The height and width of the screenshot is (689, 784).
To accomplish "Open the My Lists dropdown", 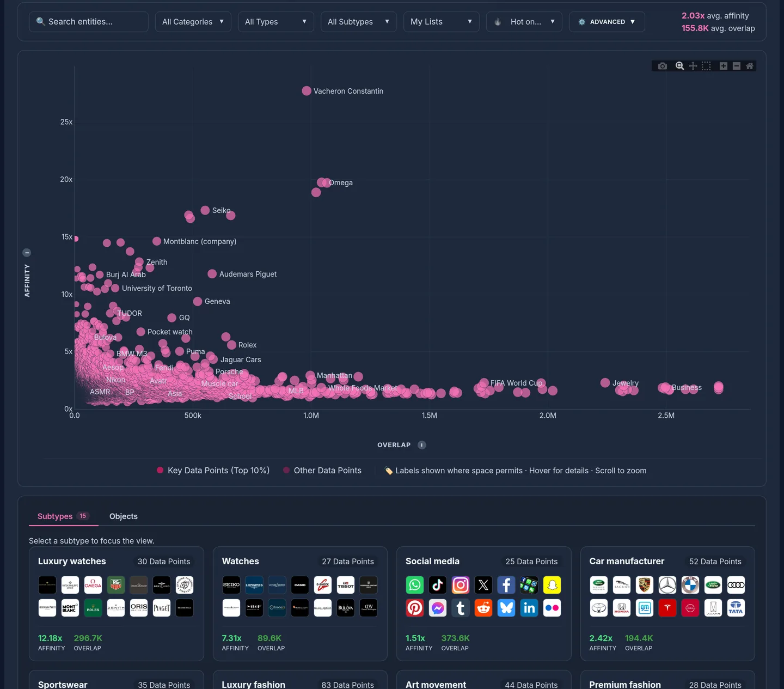I will click(x=442, y=22).
